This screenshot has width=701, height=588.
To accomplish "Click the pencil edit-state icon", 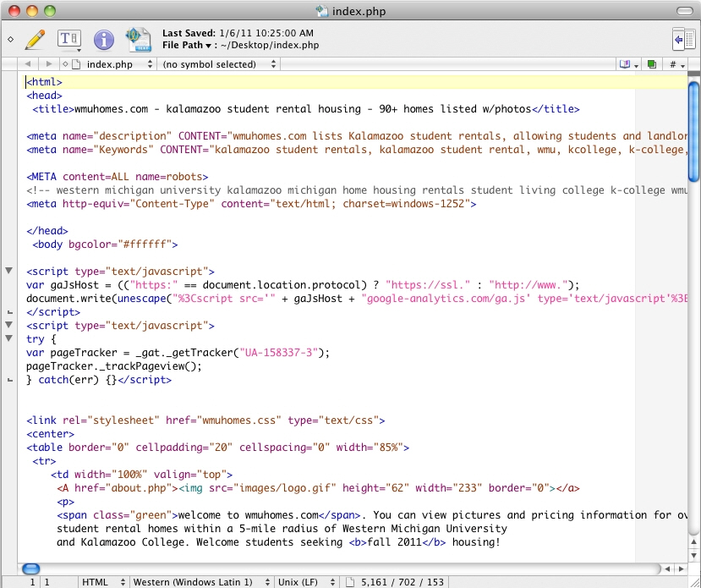I will [35, 39].
